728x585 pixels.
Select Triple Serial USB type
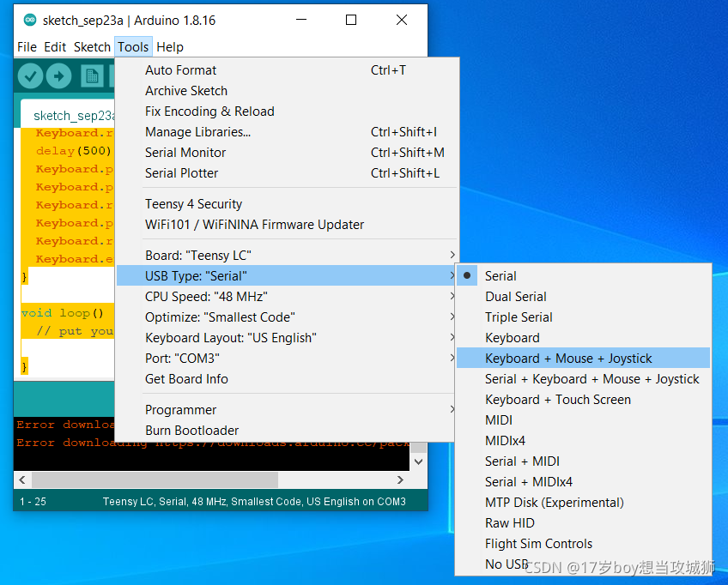tap(583, 317)
